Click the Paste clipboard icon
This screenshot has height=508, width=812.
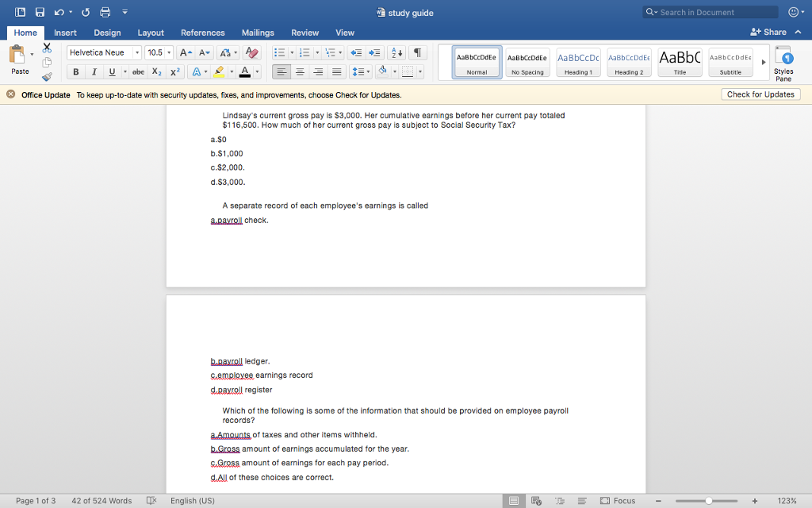tap(17, 55)
